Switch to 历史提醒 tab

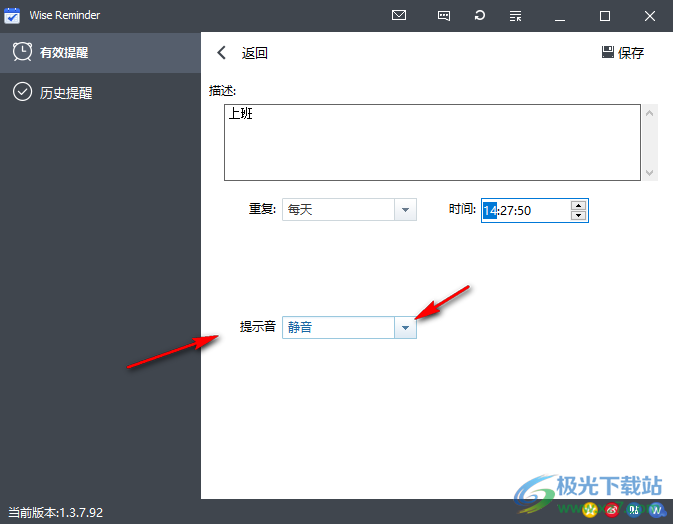[100, 92]
